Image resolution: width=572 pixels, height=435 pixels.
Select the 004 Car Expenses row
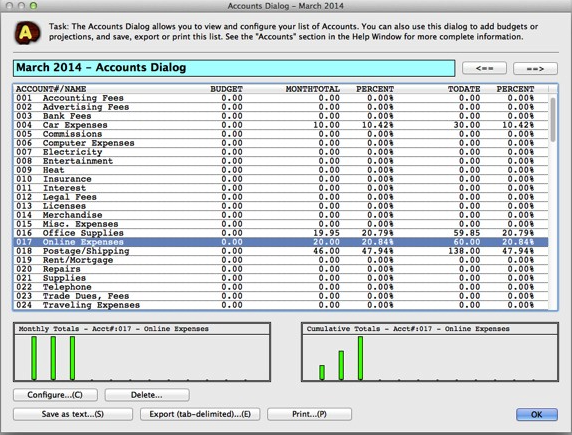click(x=281, y=125)
